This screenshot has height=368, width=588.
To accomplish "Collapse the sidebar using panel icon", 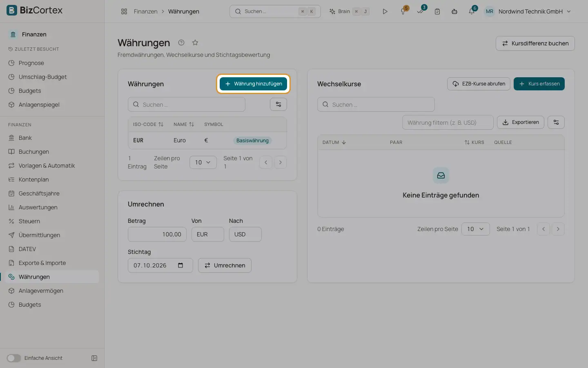I will (94, 358).
